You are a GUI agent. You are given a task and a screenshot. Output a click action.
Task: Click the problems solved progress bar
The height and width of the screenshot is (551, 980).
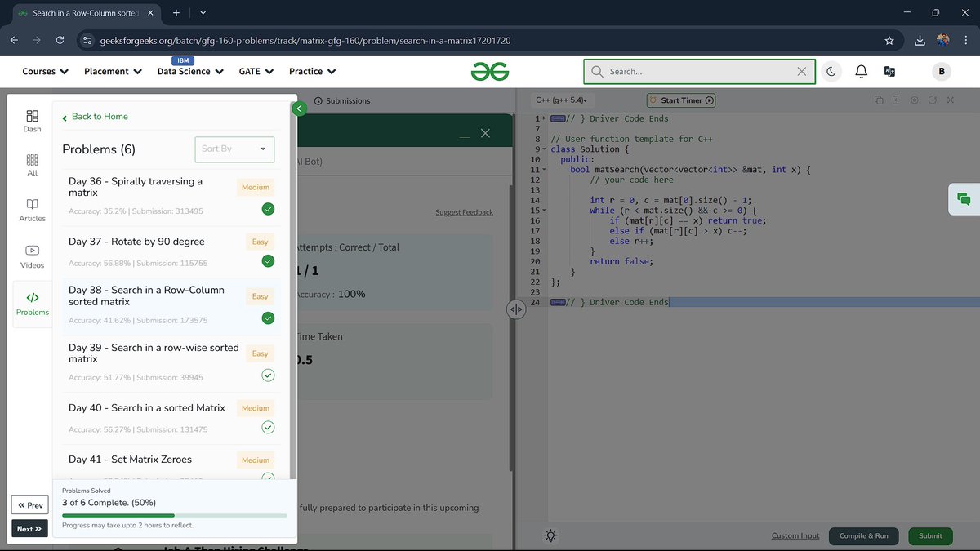point(174,515)
